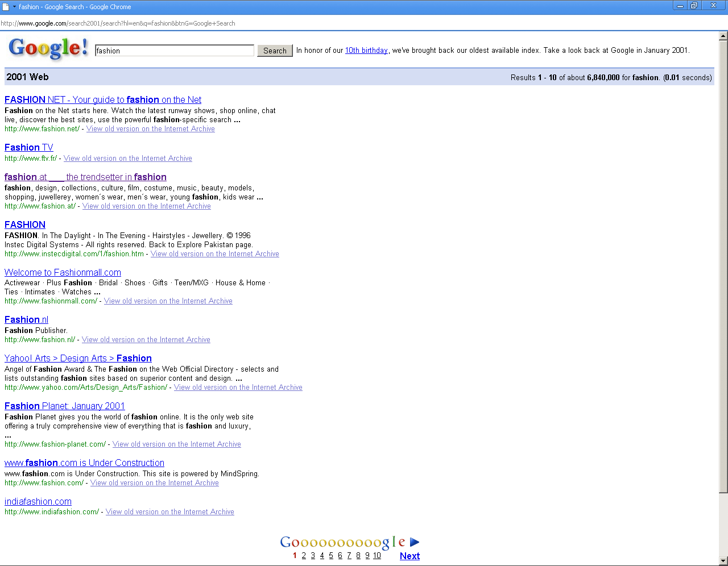Click the Search button

[275, 51]
